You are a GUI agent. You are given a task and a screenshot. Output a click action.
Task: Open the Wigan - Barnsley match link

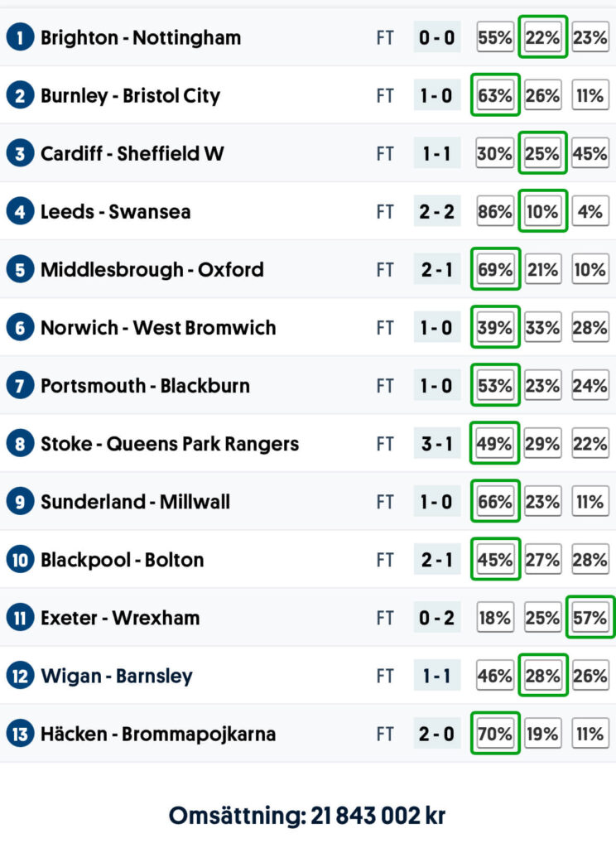tap(116, 676)
